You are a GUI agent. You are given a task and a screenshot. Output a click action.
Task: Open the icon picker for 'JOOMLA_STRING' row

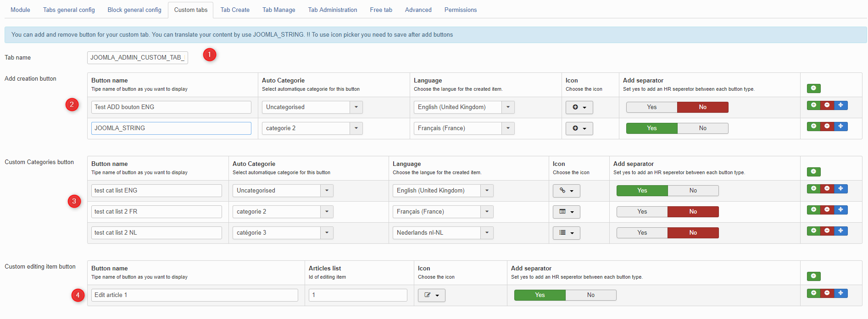tap(579, 128)
